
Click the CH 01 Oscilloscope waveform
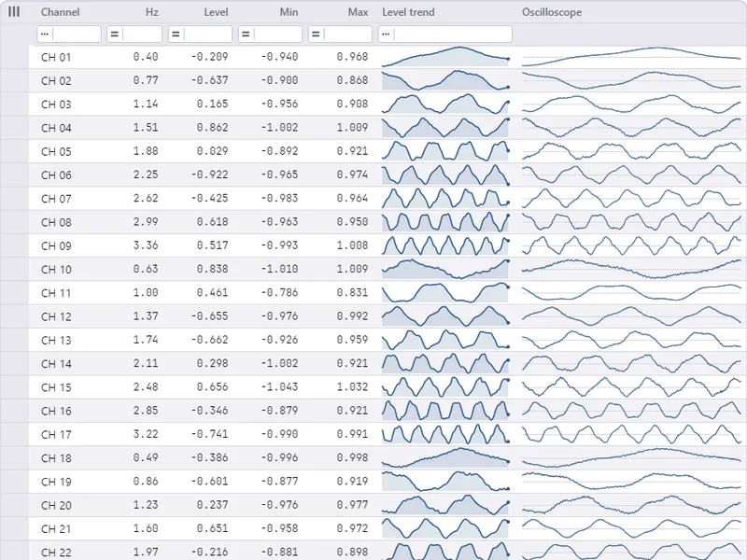[x=632, y=57]
